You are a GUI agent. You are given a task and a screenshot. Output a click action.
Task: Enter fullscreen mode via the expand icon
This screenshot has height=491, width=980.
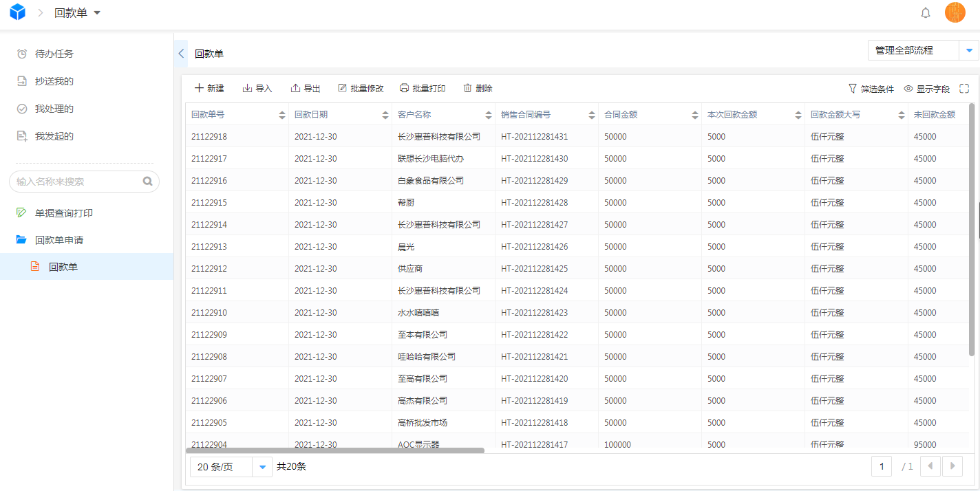click(x=964, y=88)
